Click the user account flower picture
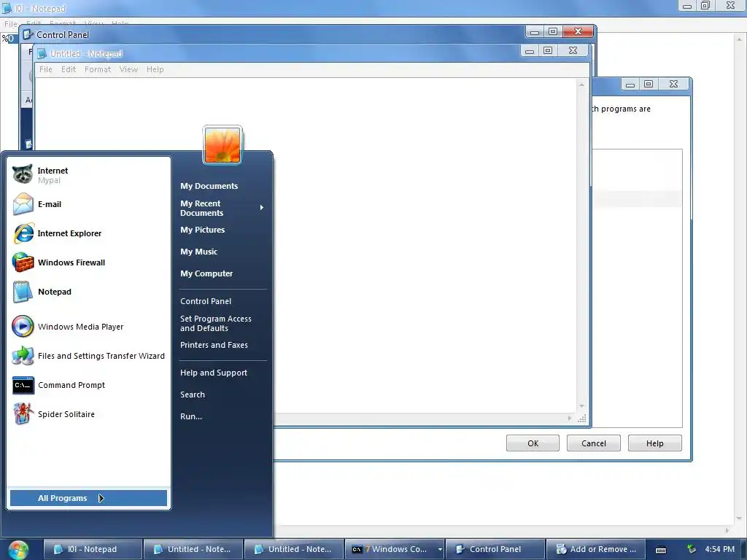This screenshot has width=747, height=560. point(222,145)
